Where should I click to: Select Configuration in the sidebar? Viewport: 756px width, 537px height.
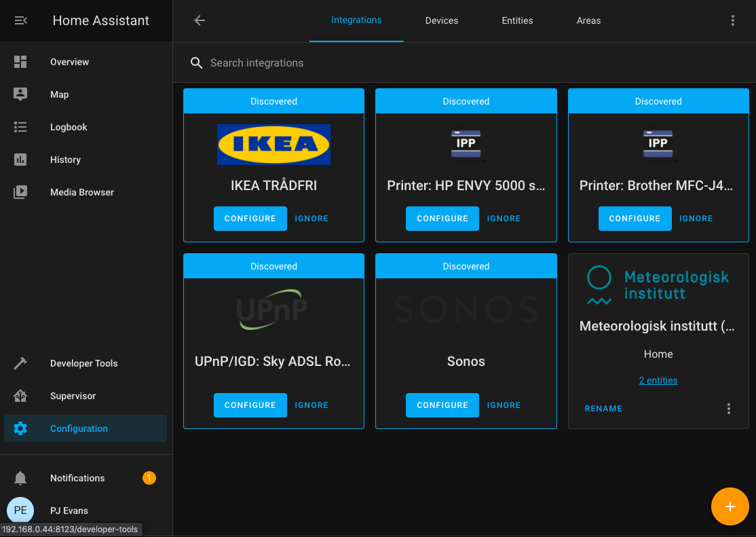[86, 428]
